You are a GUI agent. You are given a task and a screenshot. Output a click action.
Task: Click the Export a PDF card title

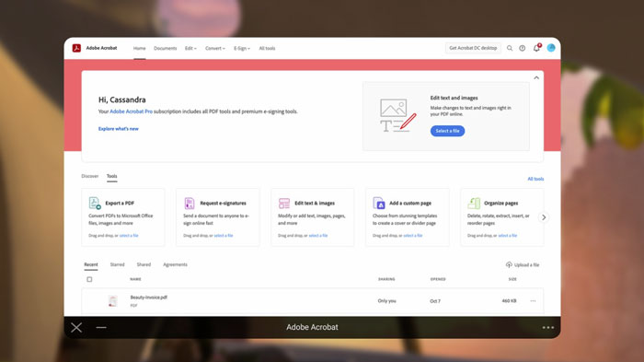click(120, 204)
